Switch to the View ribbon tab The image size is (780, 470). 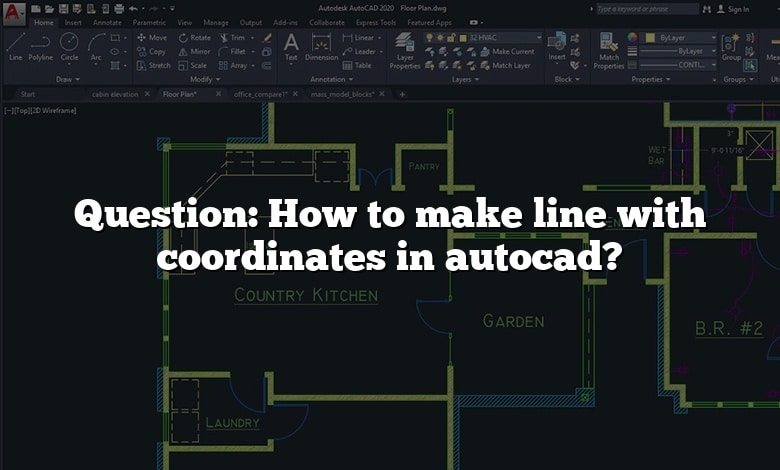[185, 22]
